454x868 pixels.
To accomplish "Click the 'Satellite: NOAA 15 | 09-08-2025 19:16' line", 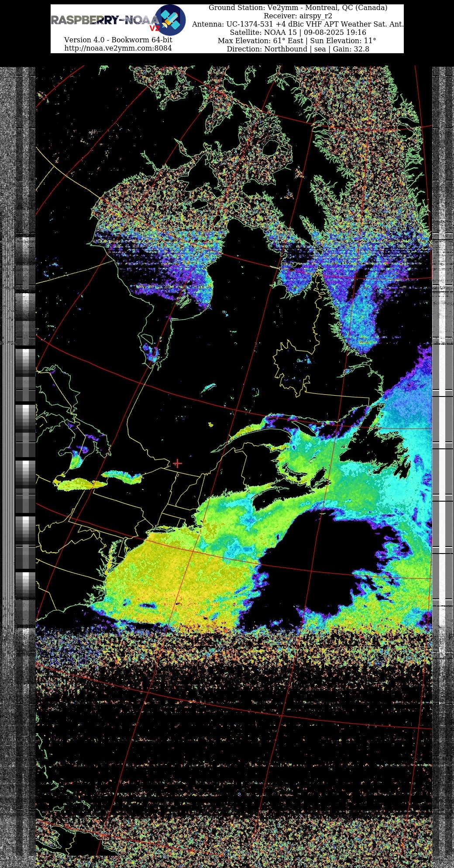I will 298,33.
